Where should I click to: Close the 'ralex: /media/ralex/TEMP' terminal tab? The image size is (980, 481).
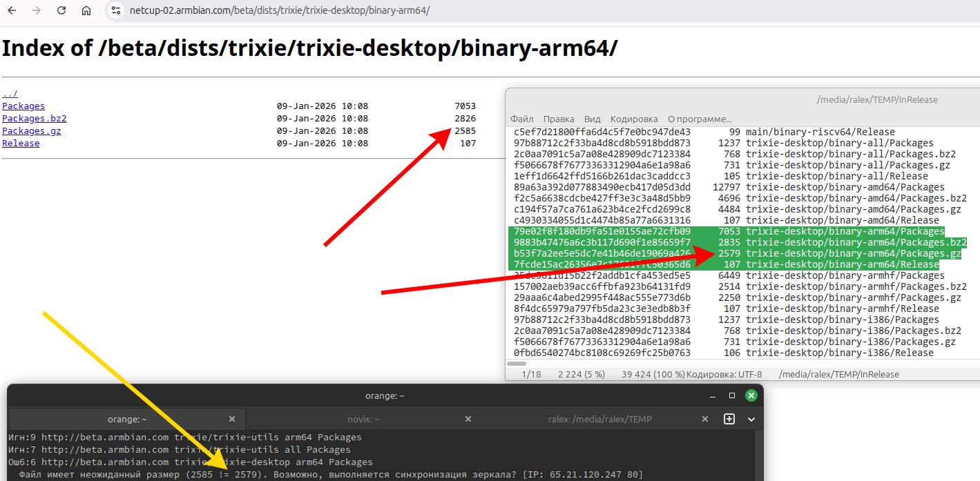tap(705, 419)
